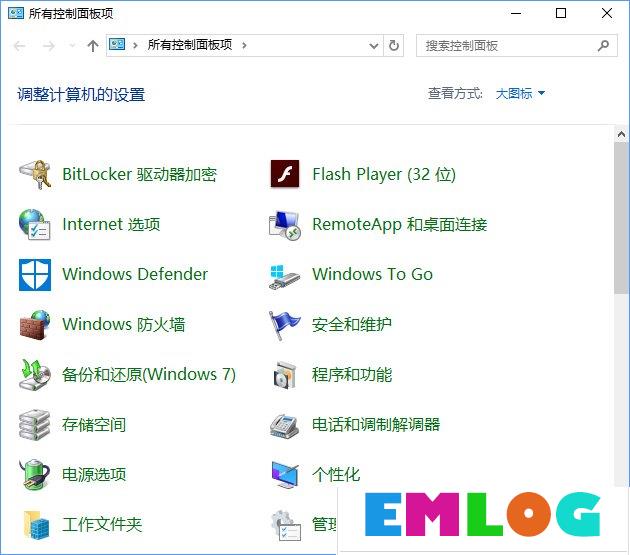
Task: Click the Windows To Go USB icon
Action: click(x=284, y=276)
